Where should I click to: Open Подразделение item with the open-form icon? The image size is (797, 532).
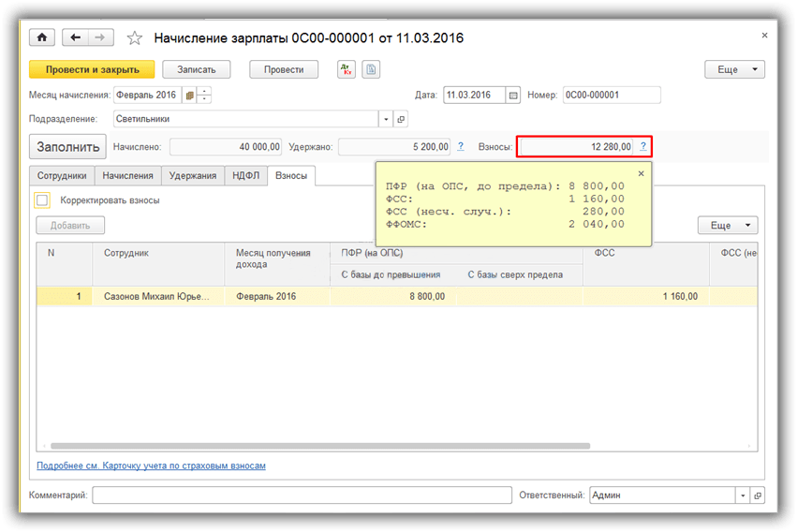coord(401,120)
